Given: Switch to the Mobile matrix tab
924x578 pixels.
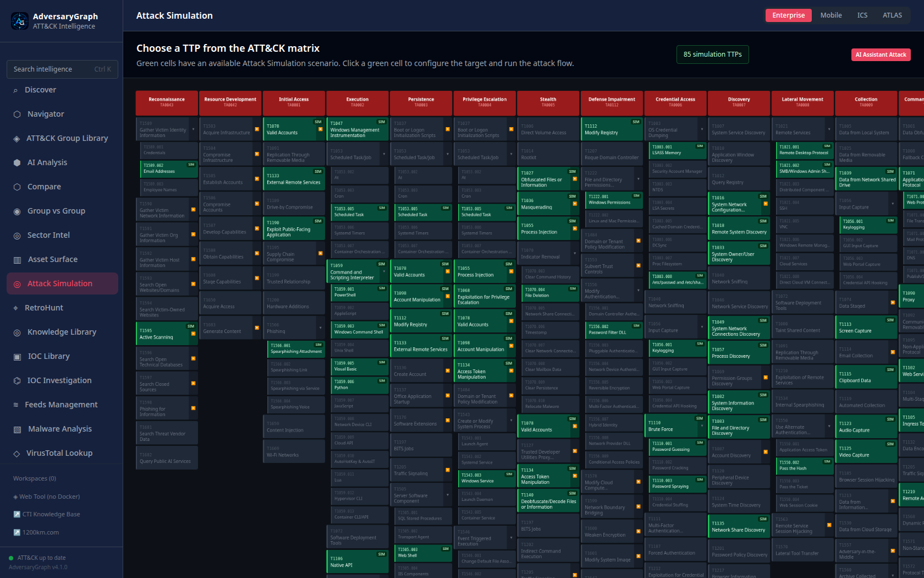Looking at the screenshot, I should [x=831, y=15].
